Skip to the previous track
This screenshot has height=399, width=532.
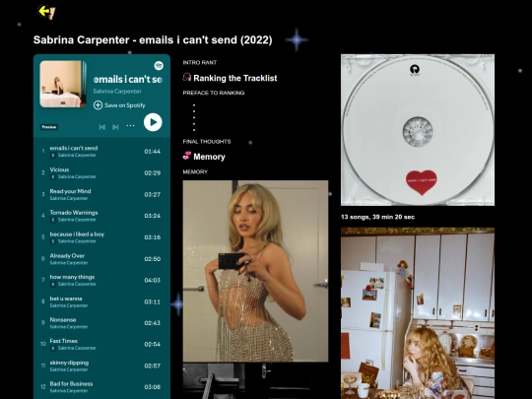click(x=101, y=127)
